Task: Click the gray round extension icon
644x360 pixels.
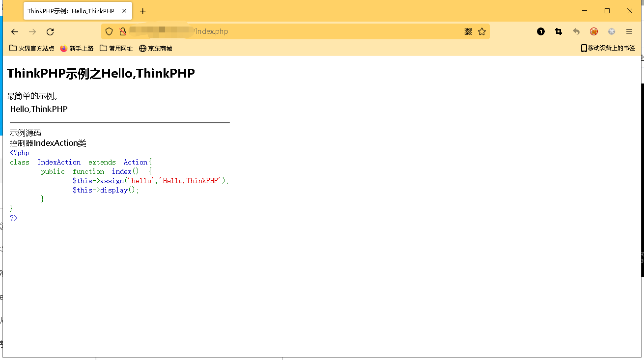Action: click(612, 31)
